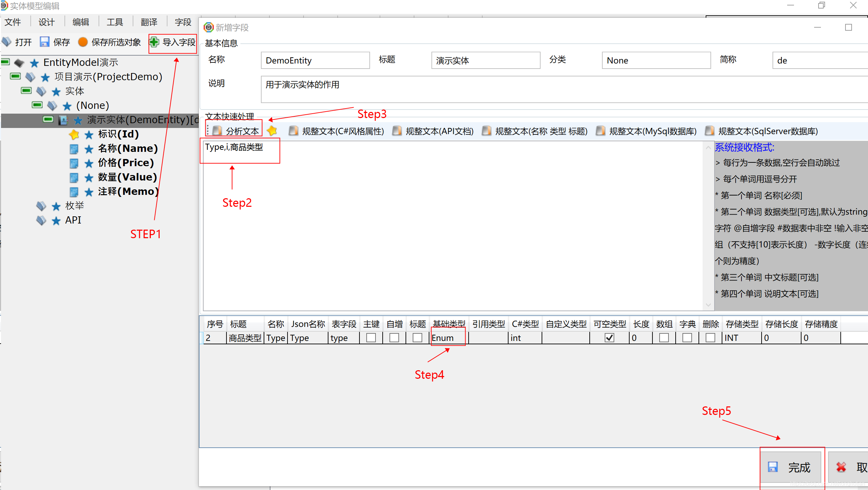The height and width of the screenshot is (490, 868).
Task: Click the 保存 floppy disk icon
Action: tap(45, 42)
